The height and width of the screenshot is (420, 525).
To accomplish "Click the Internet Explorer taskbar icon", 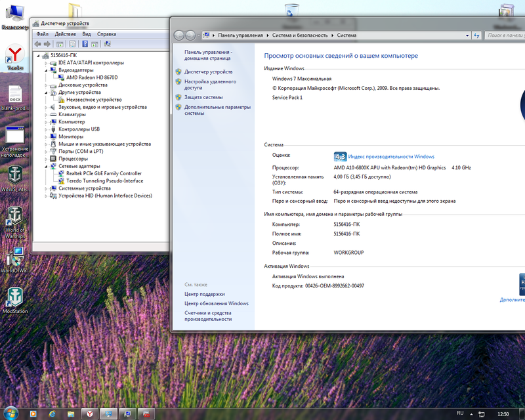I will coord(53,413).
